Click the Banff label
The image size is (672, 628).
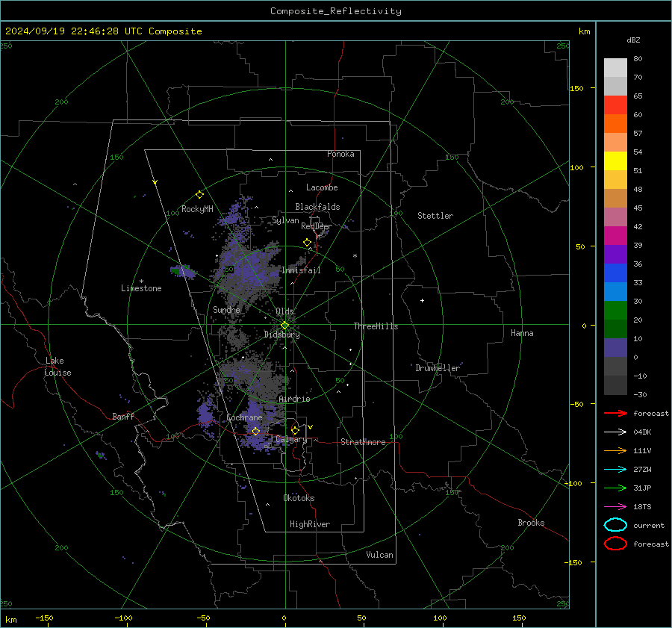click(123, 416)
